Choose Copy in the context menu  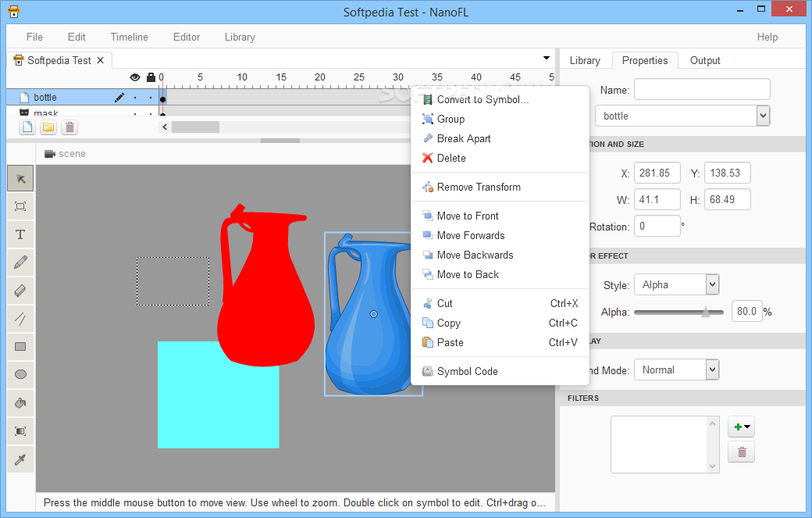tap(500, 323)
